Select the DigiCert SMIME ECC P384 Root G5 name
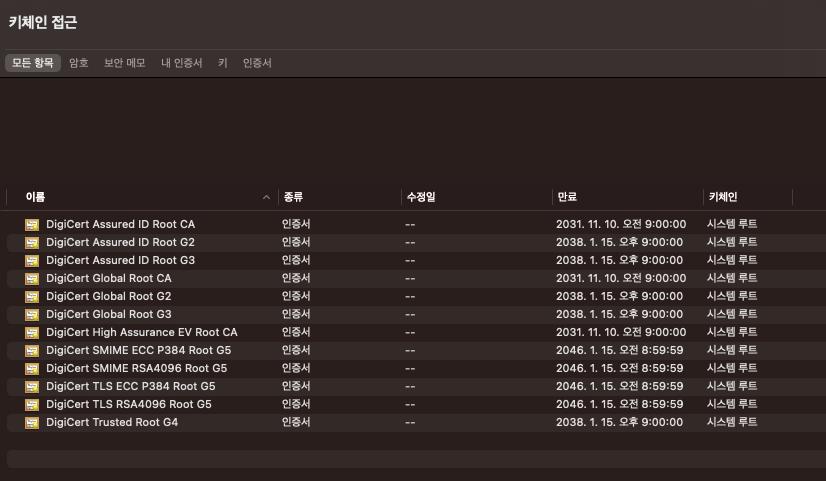 [139, 350]
